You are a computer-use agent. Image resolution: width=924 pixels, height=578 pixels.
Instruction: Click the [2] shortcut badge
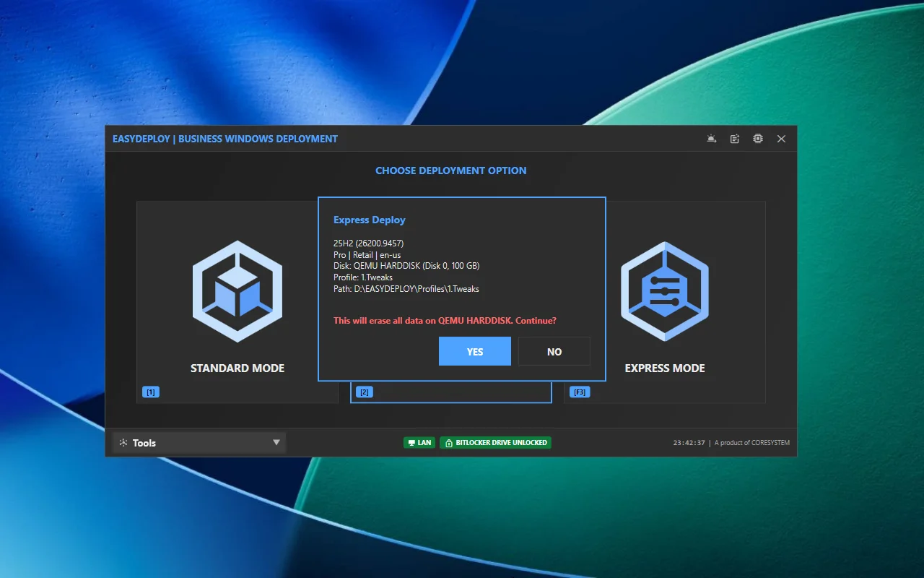tap(365, 392)
